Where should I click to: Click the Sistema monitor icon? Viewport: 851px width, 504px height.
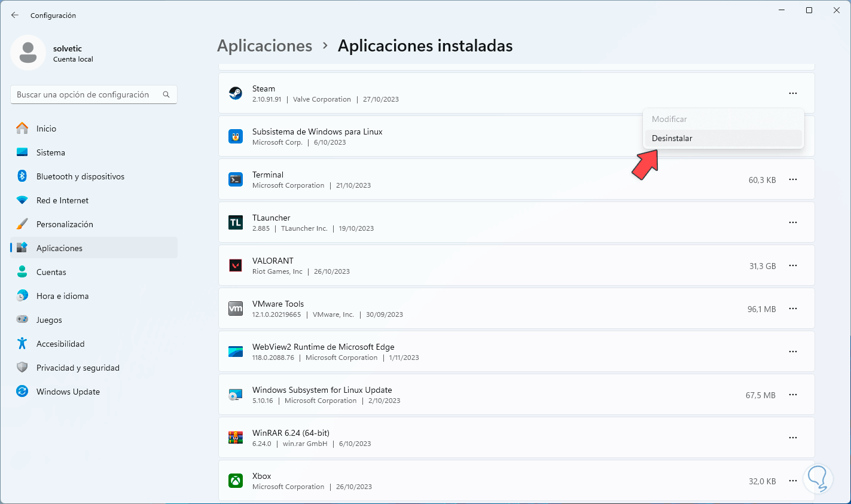22,152
